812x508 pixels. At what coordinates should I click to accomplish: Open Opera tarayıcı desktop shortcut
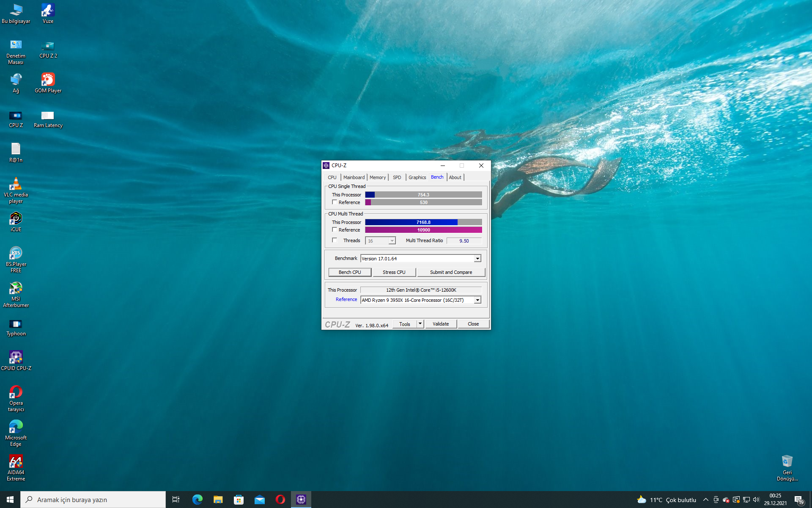[x=16, y=399]
